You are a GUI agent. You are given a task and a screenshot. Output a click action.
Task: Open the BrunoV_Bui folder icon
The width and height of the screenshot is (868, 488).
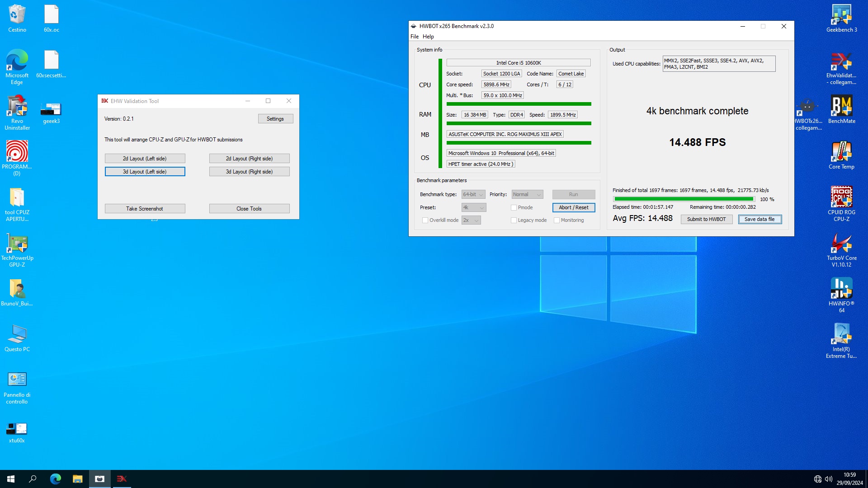point(17,292)
